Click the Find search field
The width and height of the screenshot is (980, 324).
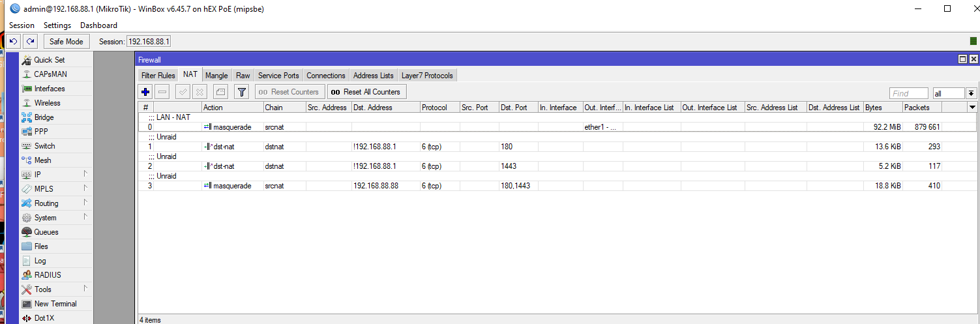click(x=908, y=94)
